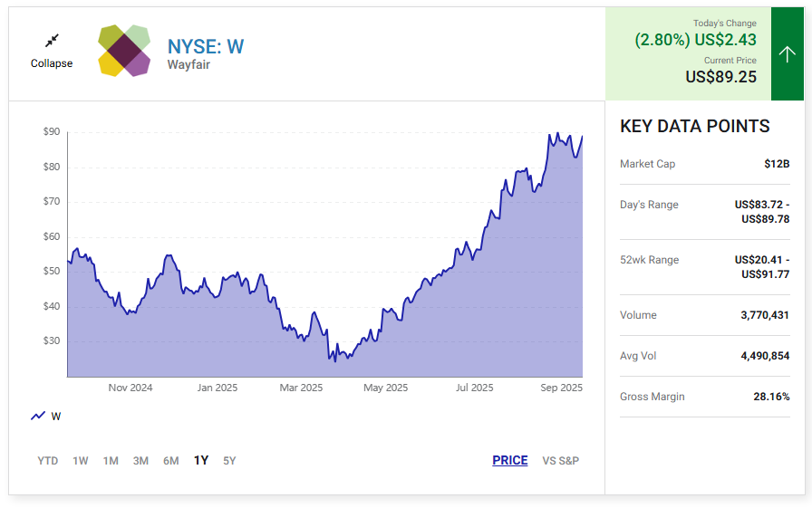Click the Collapse label
Viewport: 812px width, 508px height.
point(52,63)
